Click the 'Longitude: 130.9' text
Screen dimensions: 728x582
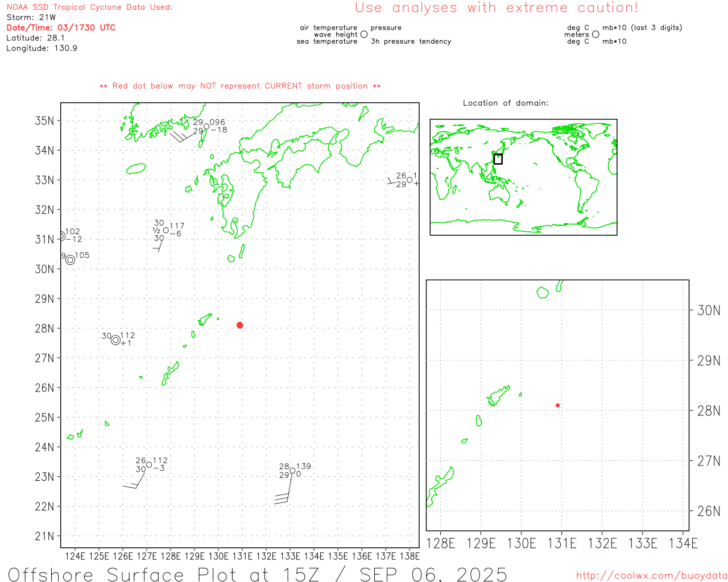pos(42,48)
